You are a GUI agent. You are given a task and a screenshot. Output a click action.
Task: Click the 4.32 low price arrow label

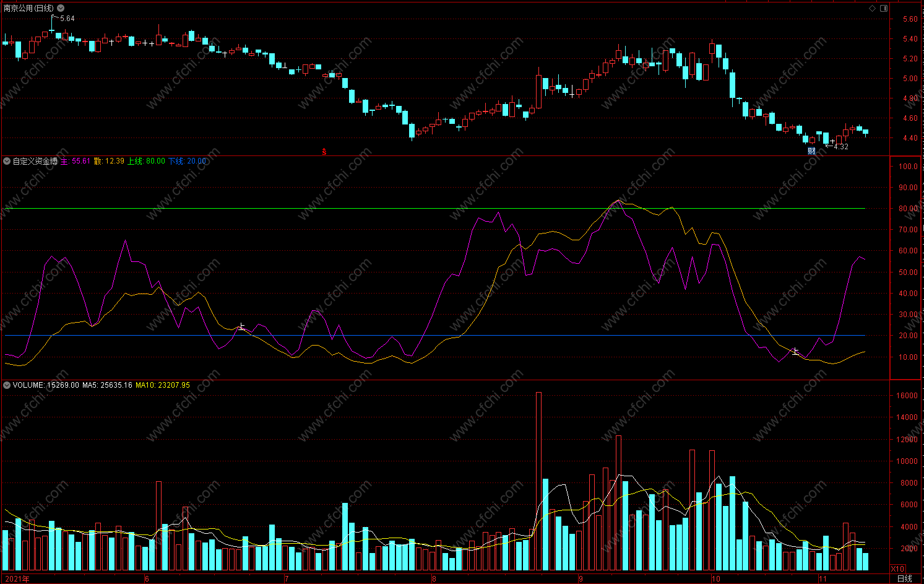click(x=841, y=147)
